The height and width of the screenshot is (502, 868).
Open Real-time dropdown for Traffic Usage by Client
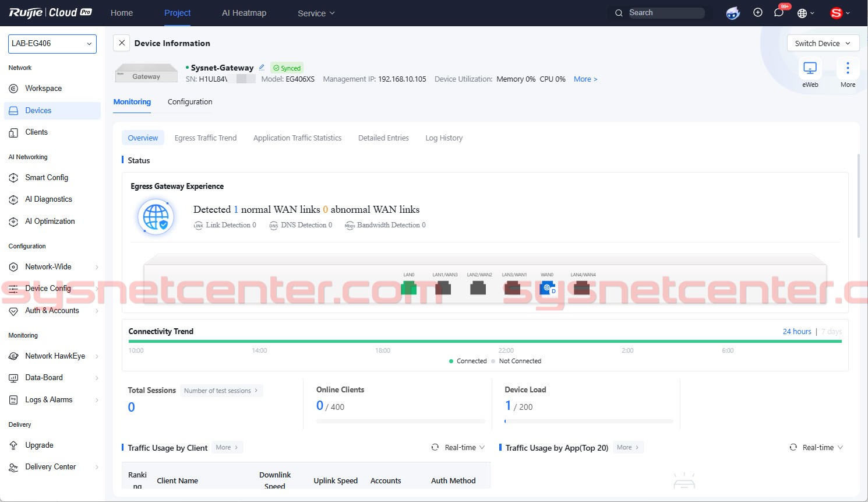point(458,448)
